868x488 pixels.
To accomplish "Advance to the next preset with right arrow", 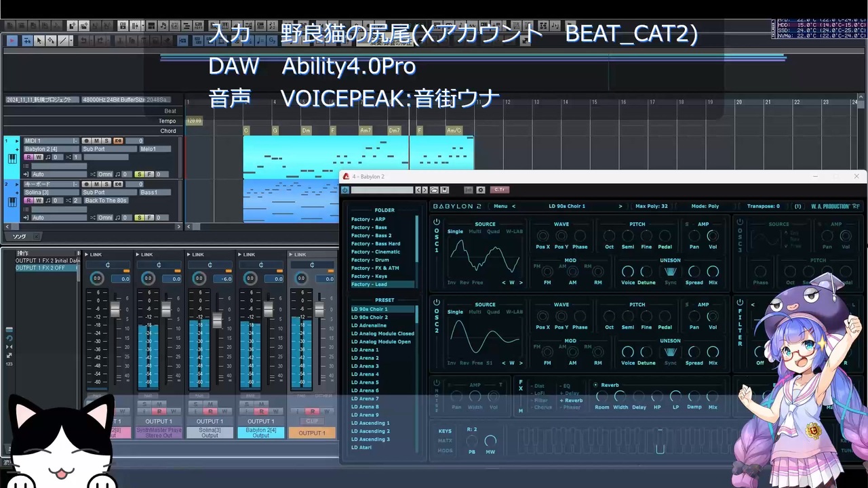I will tap(620, 206).
